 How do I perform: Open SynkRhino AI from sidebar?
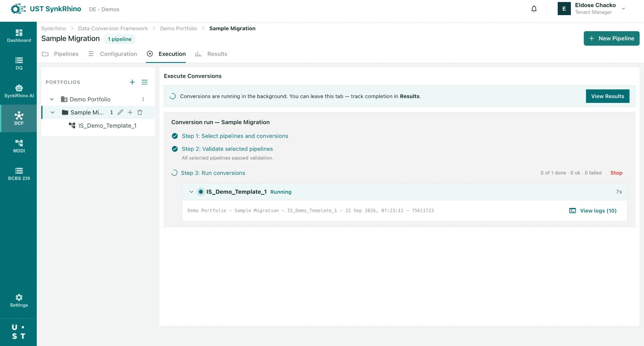coord(19,91)
